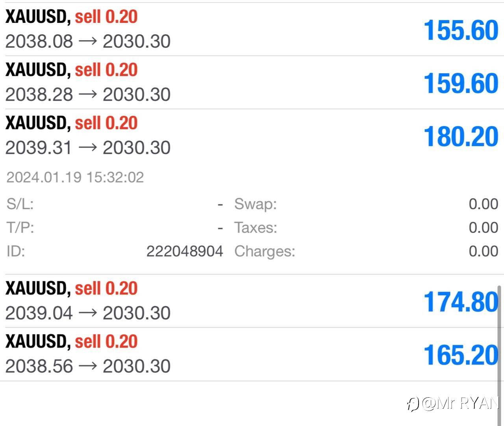The width and height of the screenshot is (504, 426).
Task: Click the @Mr RYAN watermark text
Action: pos(460,403)
